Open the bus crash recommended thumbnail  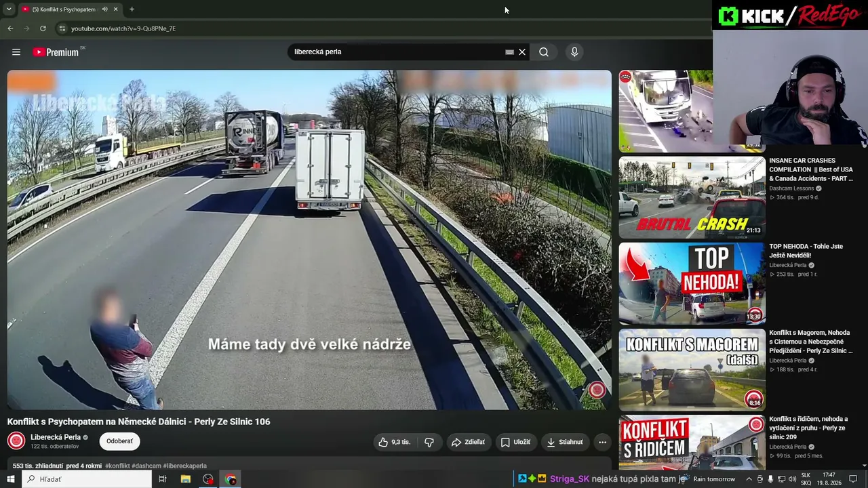[x=665, y=111]
